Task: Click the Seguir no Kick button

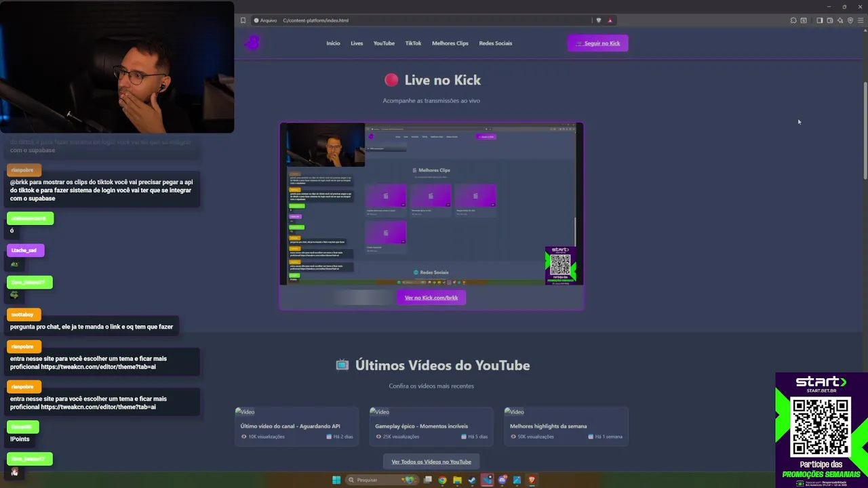Action: pos(597,43)
